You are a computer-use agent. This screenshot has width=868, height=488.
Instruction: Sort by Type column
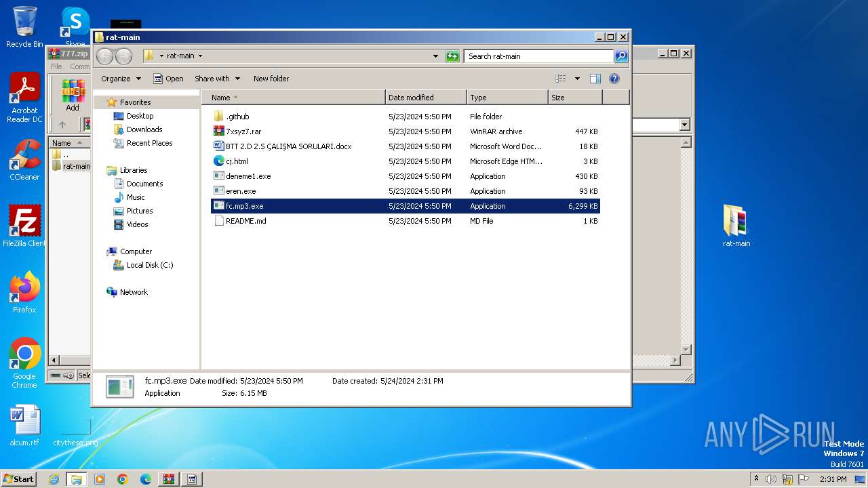(507, 98)
